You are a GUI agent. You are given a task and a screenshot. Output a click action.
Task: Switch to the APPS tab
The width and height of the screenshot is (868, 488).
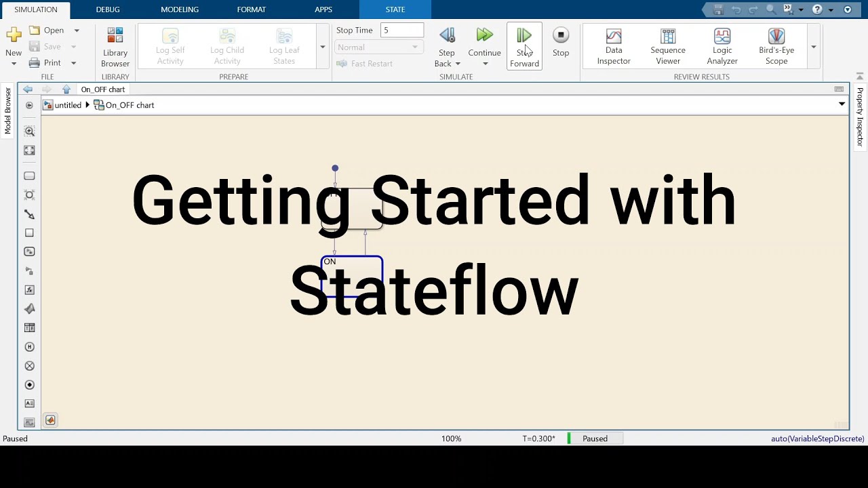point(323,9)
